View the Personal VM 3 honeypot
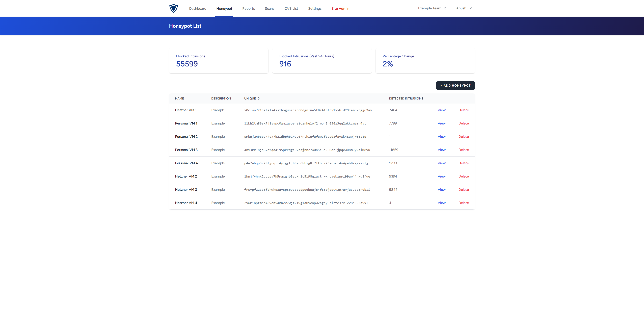Screen dimensions: 644x322 pos(442,150)
